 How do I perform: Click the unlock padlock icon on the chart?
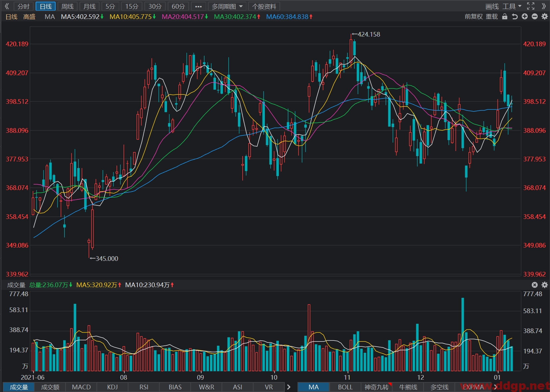505,17
